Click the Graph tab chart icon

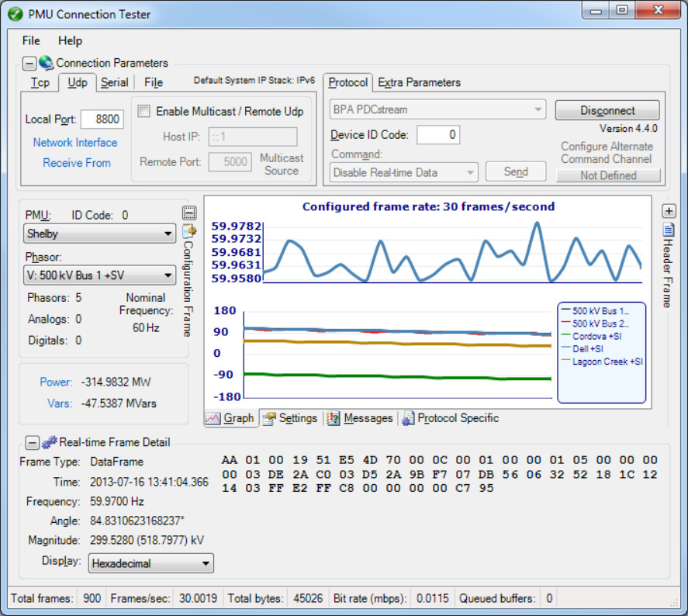click(x=213, y=419)
